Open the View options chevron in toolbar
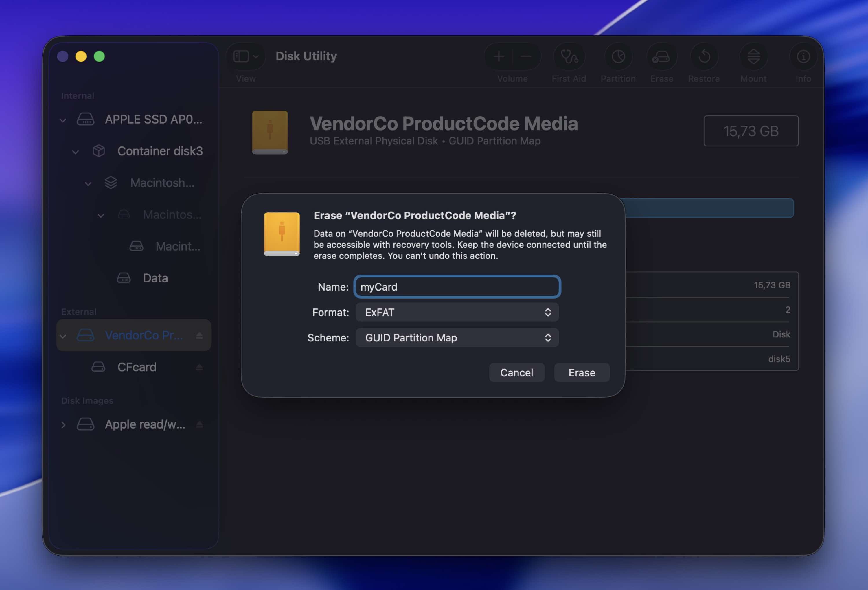868x590 pixels. pos(256,56)
